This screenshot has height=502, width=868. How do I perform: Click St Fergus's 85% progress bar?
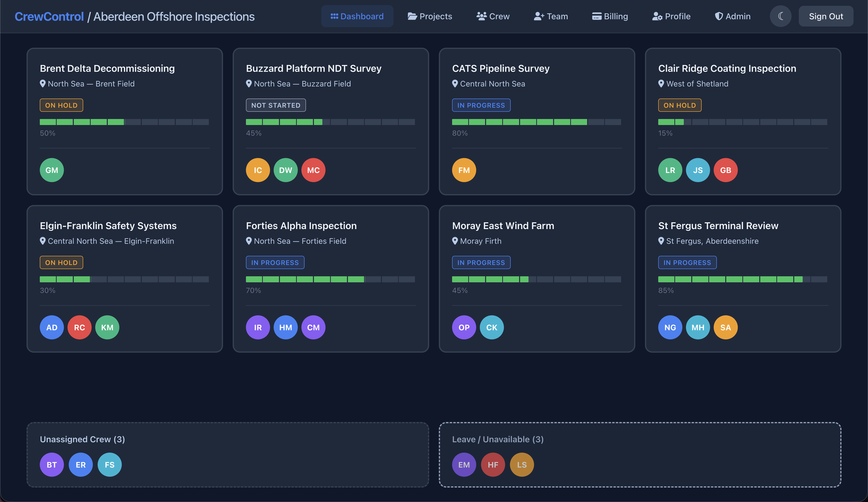click(x=742, y=279)
